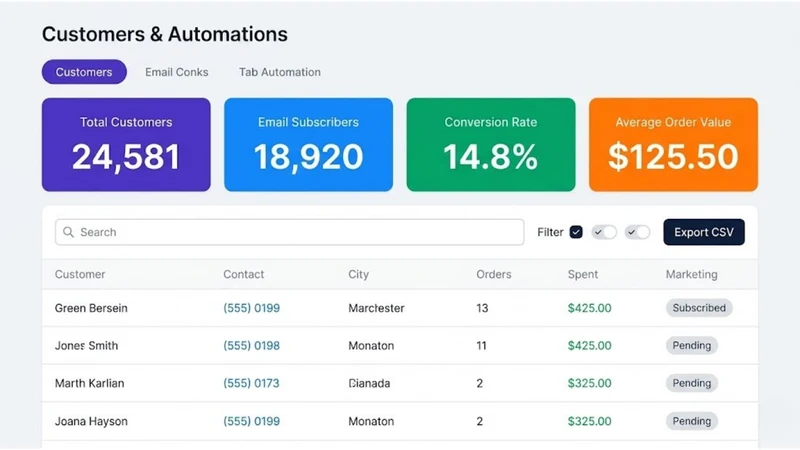Sort by the Contact column header

pos(243,274)
